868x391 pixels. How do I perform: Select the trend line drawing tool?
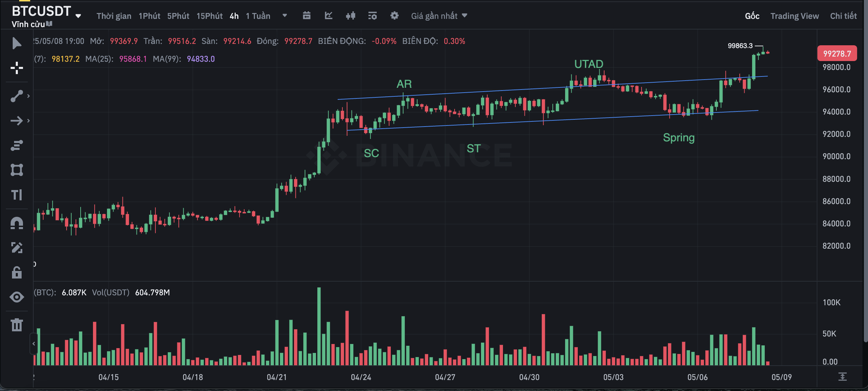[x=16, y=96]
